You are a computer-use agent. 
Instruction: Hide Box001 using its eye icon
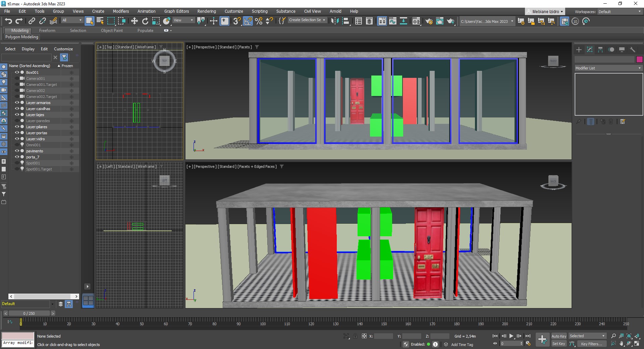[17, 72]
